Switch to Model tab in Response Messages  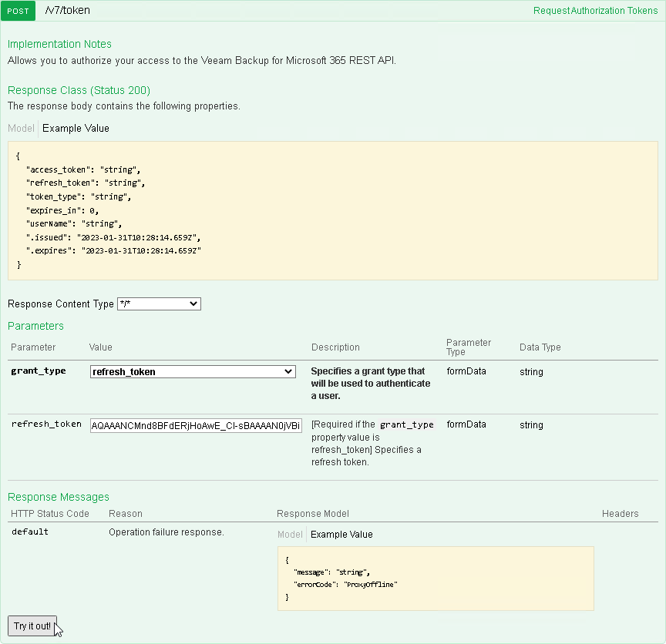pyautogui.click(x=291, y=535)
